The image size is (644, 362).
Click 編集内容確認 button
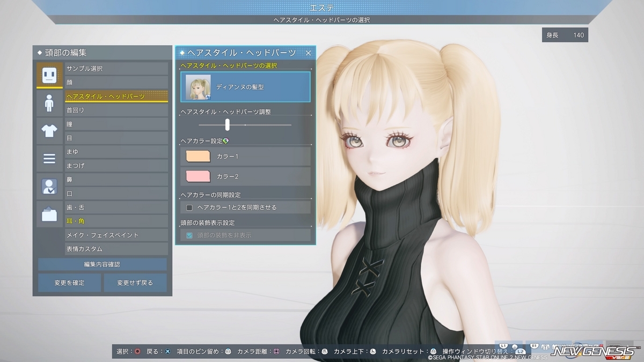click(103, 264)
